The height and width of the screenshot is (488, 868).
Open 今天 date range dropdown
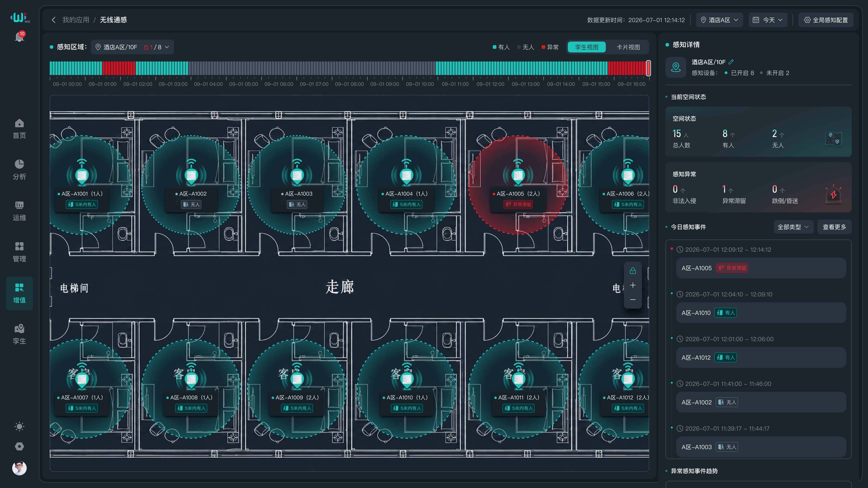tap(768, 20)
